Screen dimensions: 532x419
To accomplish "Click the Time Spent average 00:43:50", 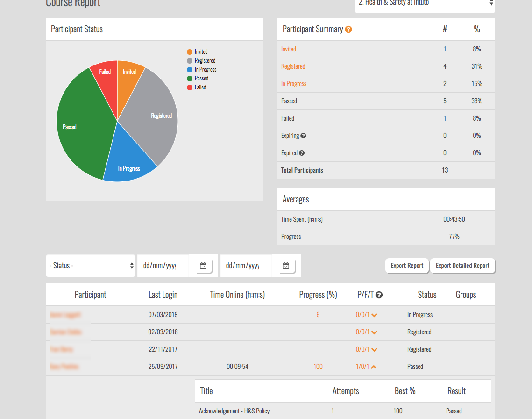I will click(x=454, y=219).
